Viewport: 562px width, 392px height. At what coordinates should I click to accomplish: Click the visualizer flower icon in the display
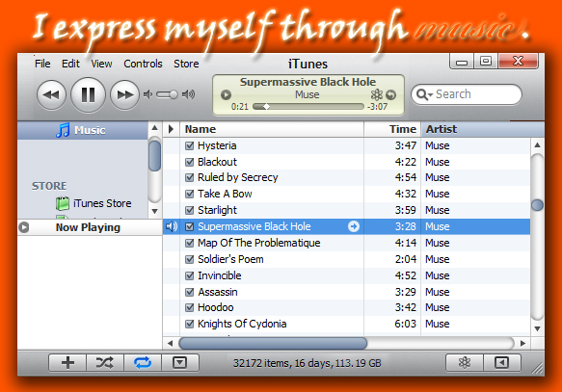[x=376, y=94]
